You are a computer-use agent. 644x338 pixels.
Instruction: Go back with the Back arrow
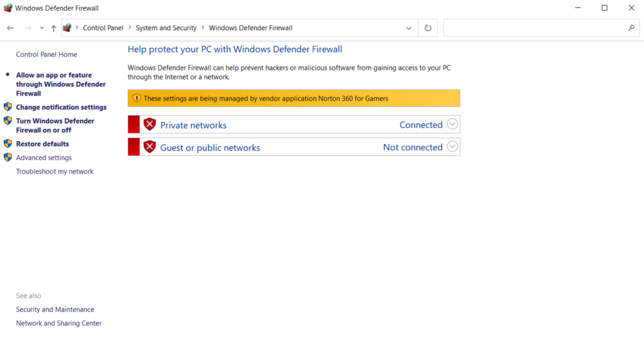tap(10, 28)
